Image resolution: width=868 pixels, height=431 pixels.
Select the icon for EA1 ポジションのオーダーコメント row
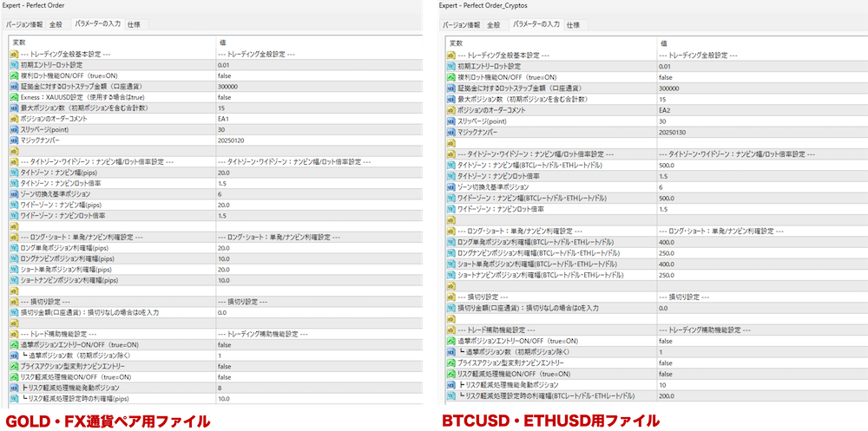click(14, 119)
